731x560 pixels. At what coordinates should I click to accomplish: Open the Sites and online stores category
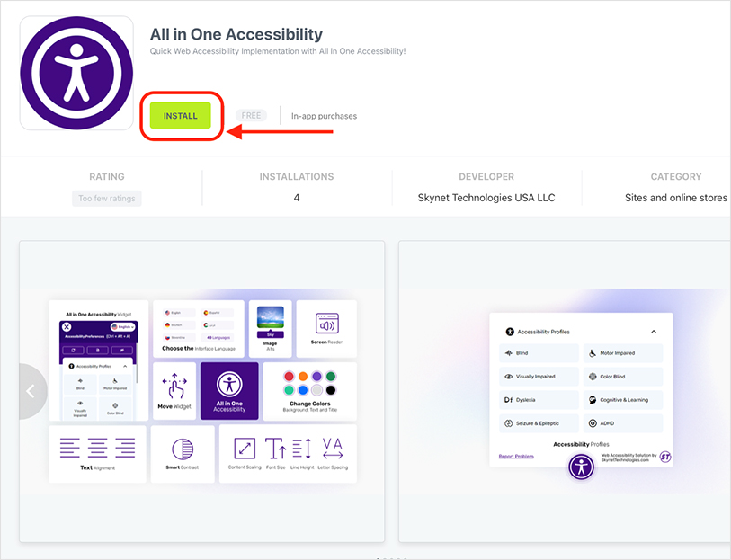coord(675,198)
